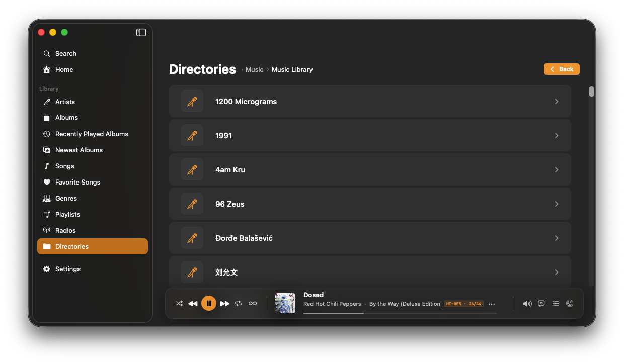Click the AirPlay output icon
Screen dimensions: 624x364
click(569, 303)
